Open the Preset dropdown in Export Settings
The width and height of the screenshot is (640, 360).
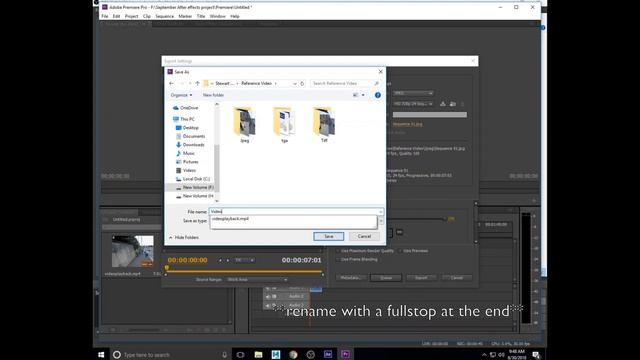413,104
